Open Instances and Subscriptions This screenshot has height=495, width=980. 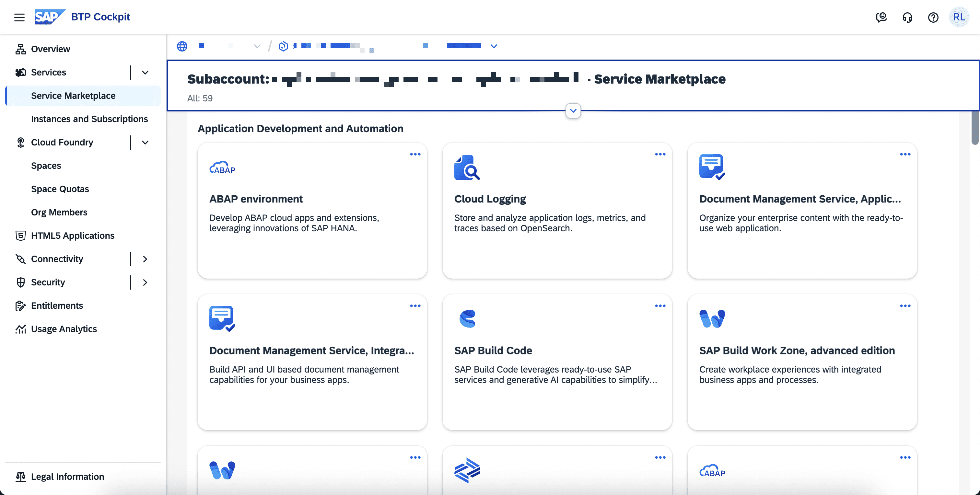(x=89, y=119)
